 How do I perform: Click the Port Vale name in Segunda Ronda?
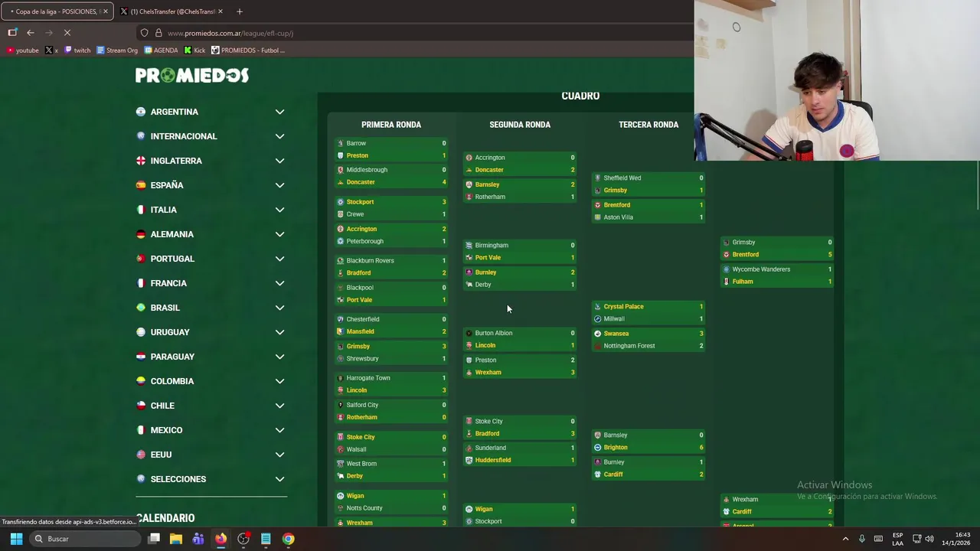point(488,258)
